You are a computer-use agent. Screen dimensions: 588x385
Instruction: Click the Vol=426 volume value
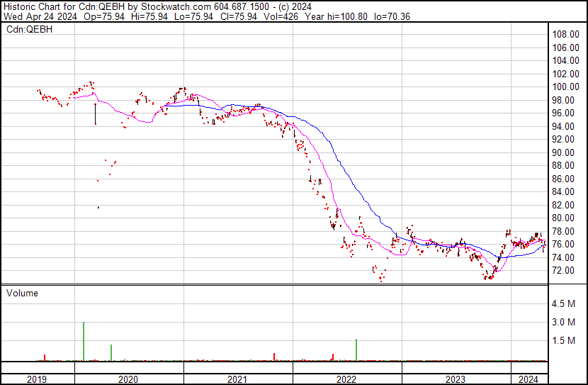click(281, 16)
